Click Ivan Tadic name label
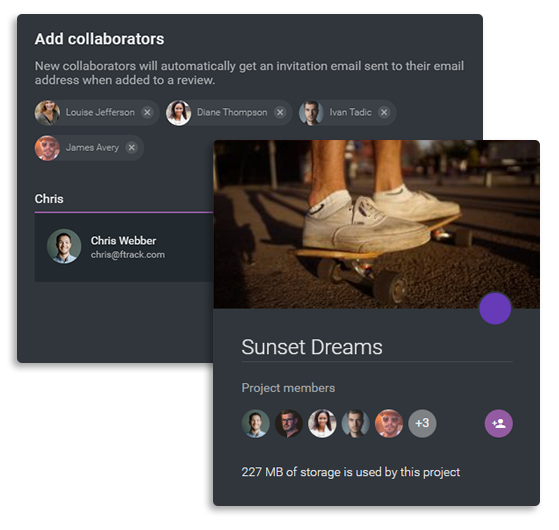The image size is (559, 530). (x=350, y=113)
